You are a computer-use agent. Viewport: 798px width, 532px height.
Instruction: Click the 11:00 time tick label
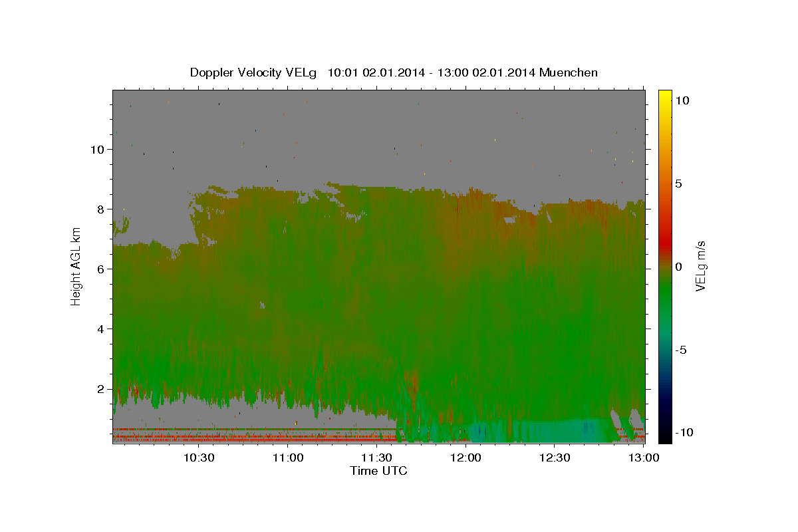(x=289, y=458)
